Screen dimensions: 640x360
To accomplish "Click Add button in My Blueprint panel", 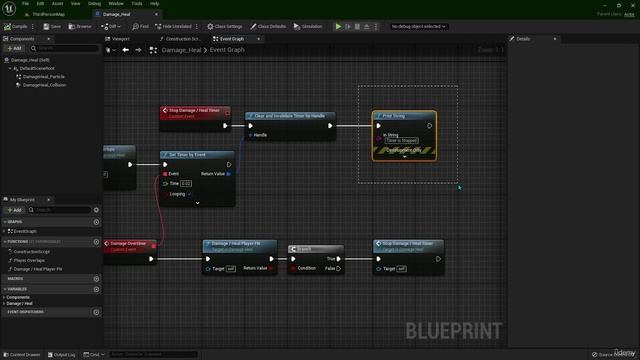I will [14, 210].
